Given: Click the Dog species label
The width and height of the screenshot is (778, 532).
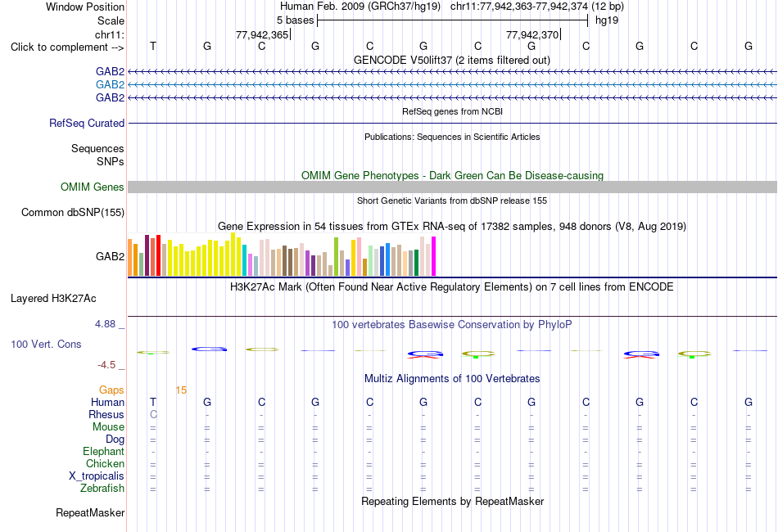Looking at the screenshot, I should 115,440.
